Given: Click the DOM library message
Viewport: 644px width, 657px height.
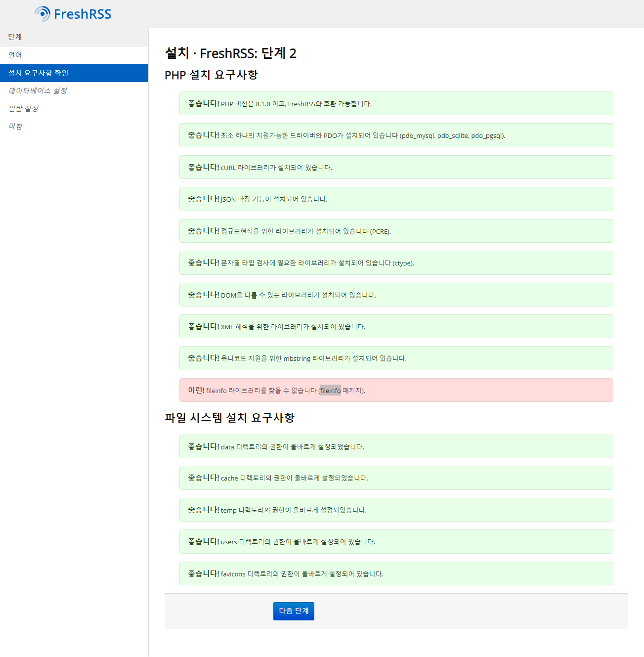Looking at the screenshot, I should [396, 295].
